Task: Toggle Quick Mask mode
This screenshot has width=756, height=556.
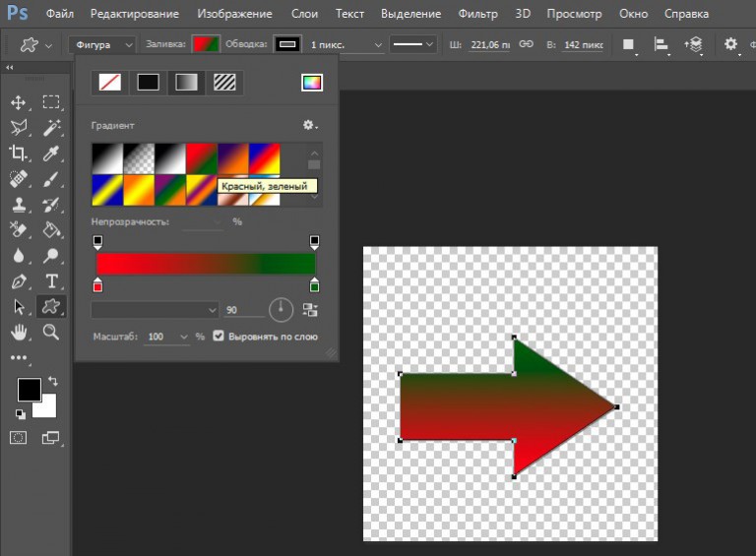Action: point(19,438)
